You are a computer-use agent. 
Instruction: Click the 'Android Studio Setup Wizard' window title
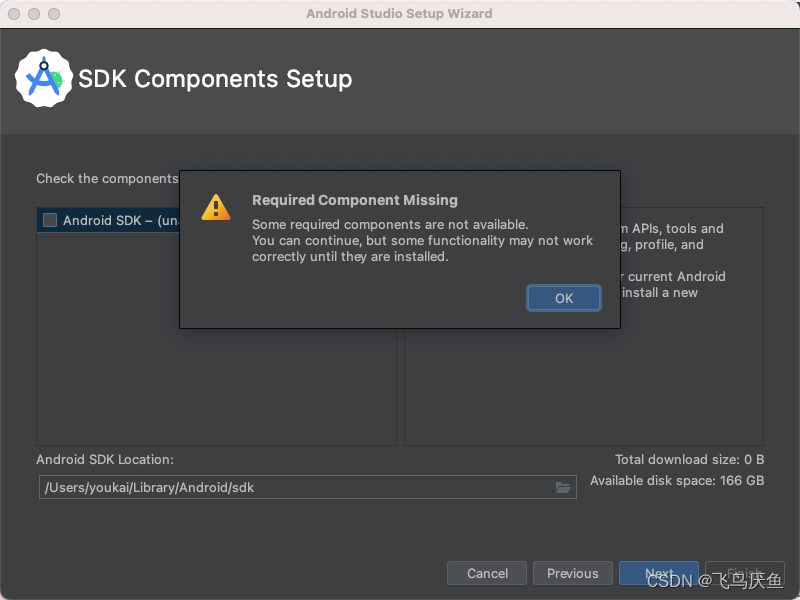click(x=399, y=14)
